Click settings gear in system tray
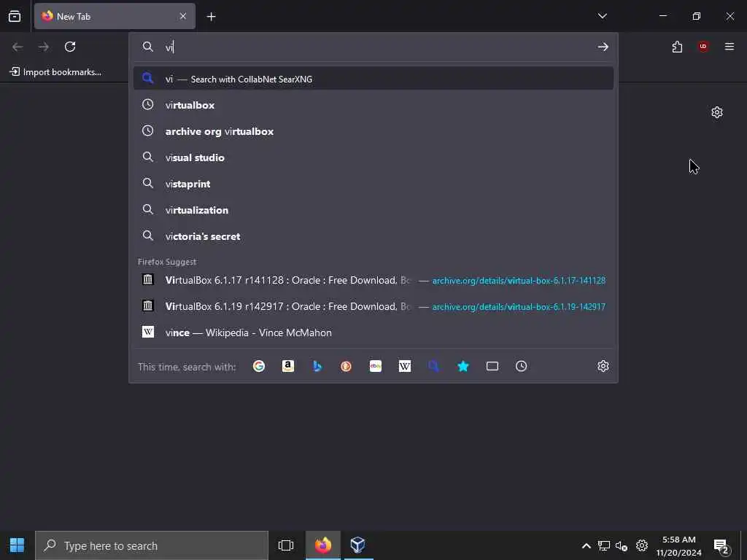Screen dimensions: 747x560 pos(642,545)
